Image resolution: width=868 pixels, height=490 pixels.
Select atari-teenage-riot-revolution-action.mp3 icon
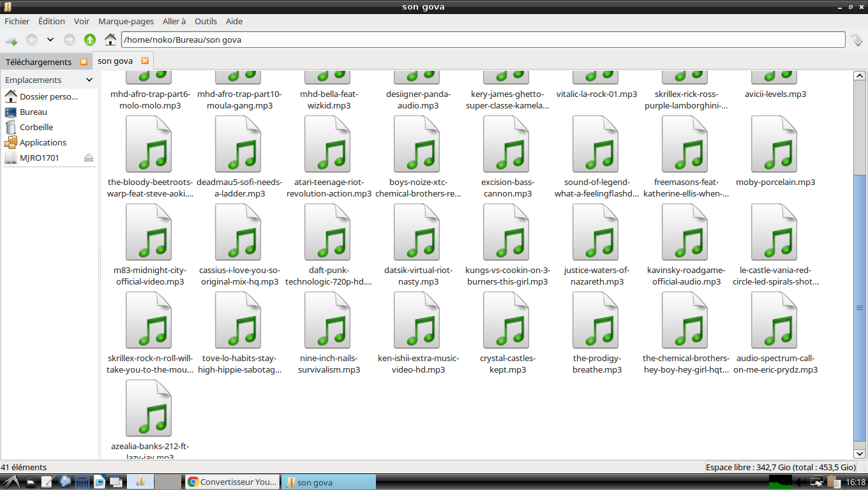pyautogui.click(x=329, y=144)
